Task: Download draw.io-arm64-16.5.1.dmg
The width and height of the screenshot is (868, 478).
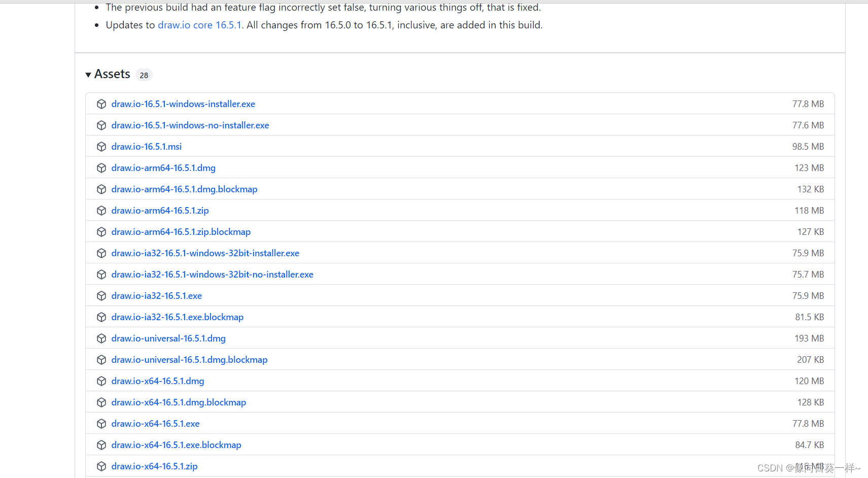Action: click(x=163, y=168)
